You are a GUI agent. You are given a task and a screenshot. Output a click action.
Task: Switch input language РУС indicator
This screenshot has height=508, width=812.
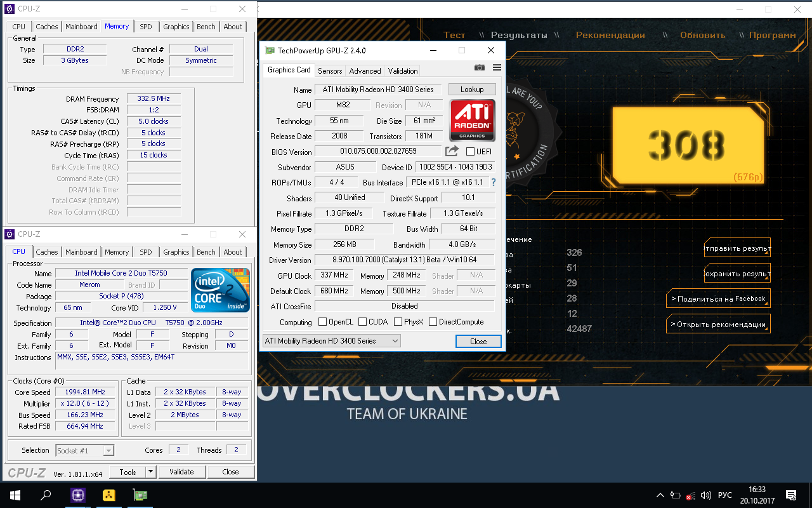tap(725, 495)
